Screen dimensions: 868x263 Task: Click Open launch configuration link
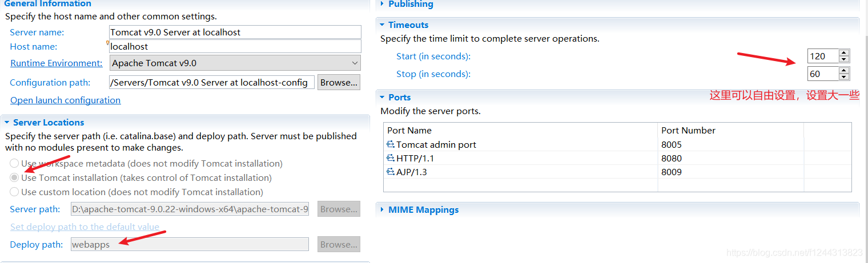(x=65, y=100)
